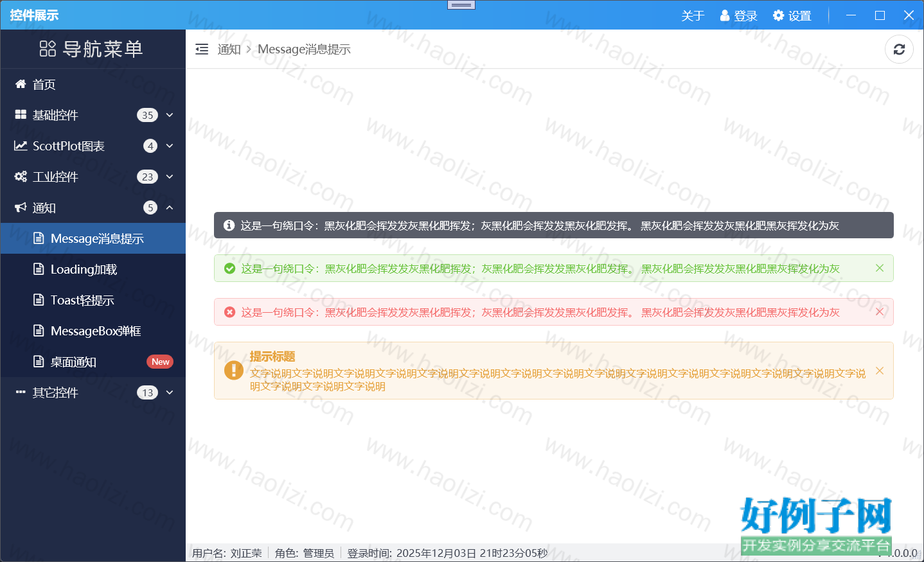
Task: Open MessageBox弹框 page
Action: click(93, 331)
